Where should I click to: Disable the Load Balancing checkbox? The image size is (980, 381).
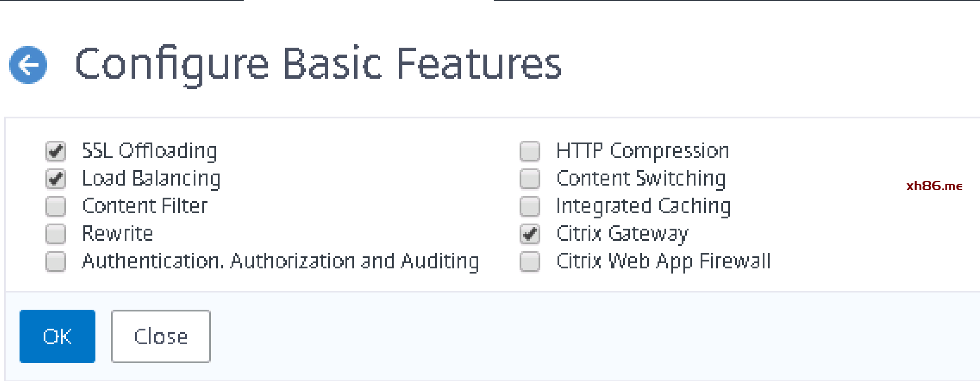(x=56, y=179)
